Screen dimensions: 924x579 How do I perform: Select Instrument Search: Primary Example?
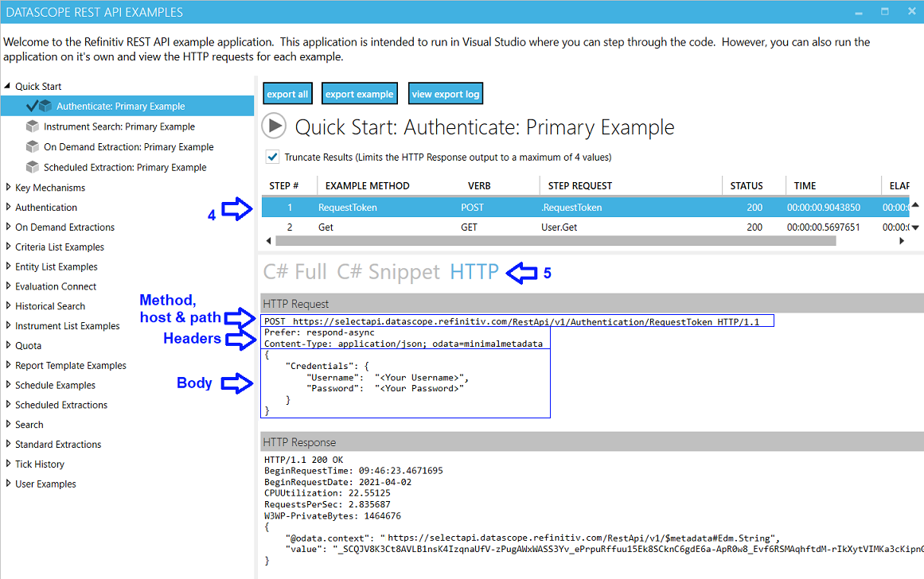[119, 126]
